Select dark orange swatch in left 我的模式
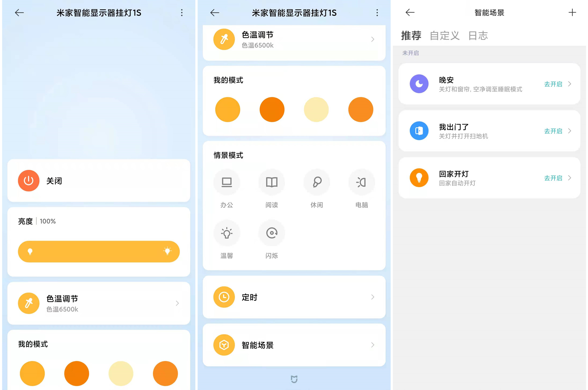Image resolution: width=588 pixels, height=390 pixels. coord(77,373)
